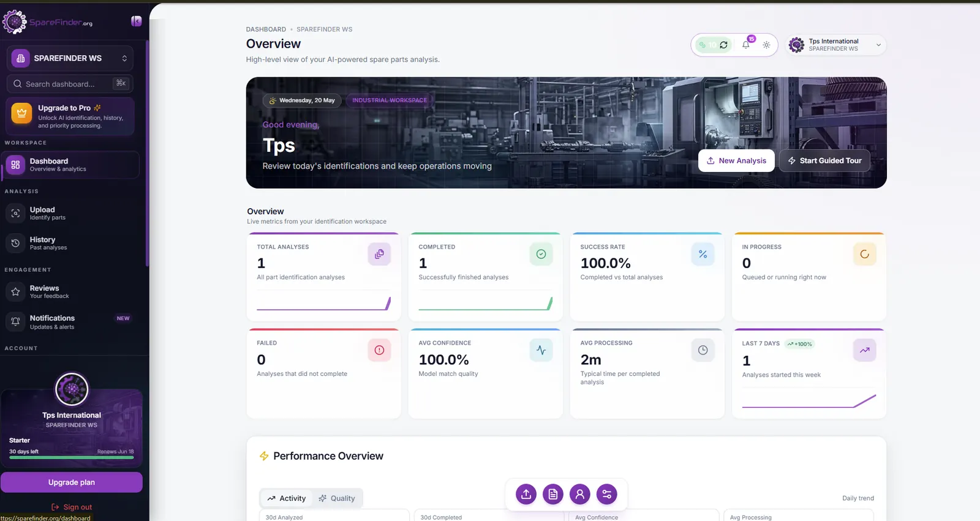This screenshot has width=980, height=521.
Task: Start a New Analysis
Action: [x=736, y=160]
